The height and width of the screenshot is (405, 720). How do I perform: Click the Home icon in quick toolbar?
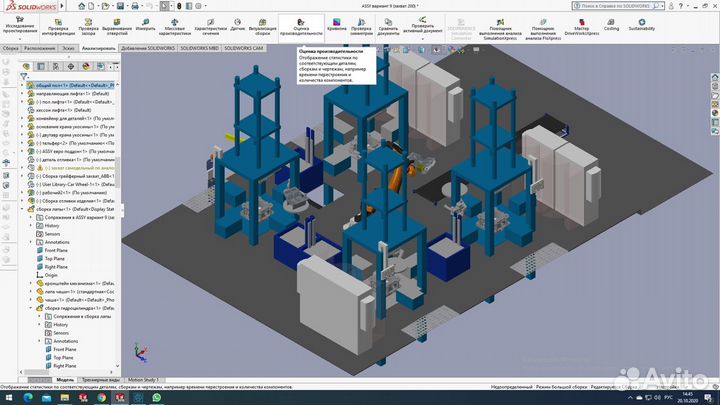(x=81, y=6)
